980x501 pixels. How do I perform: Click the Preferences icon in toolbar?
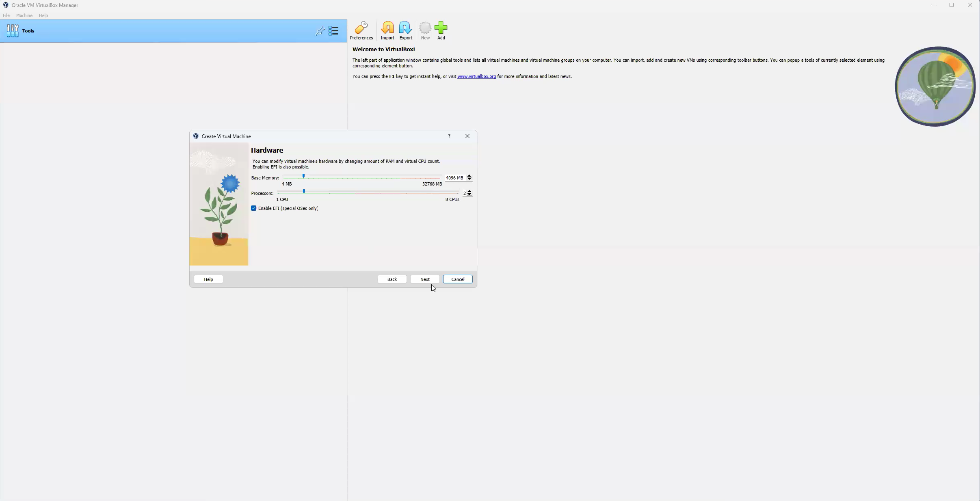coord(361,29)
